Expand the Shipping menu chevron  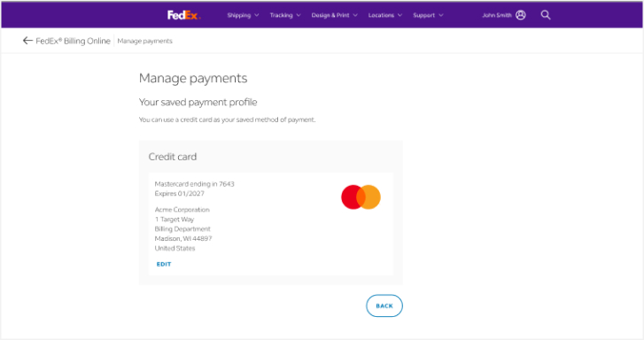[x=257, y=15]
